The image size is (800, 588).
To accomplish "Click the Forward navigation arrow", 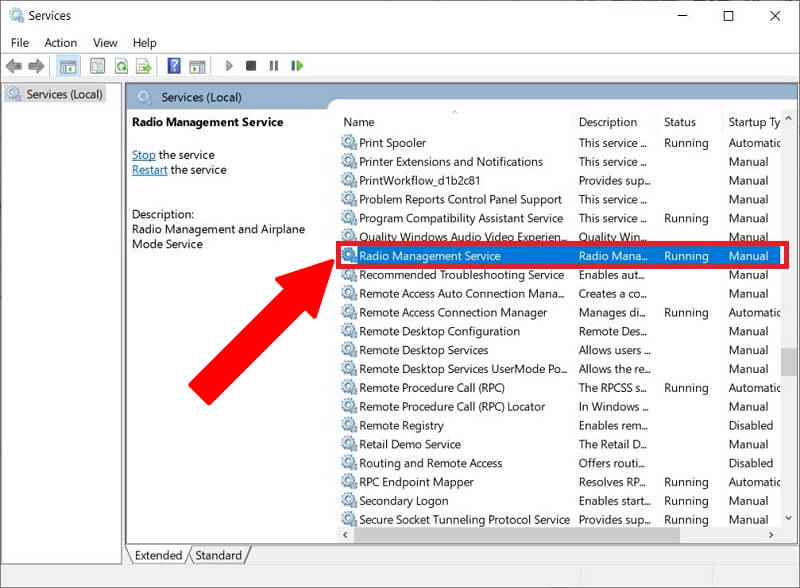I will 36,66.
